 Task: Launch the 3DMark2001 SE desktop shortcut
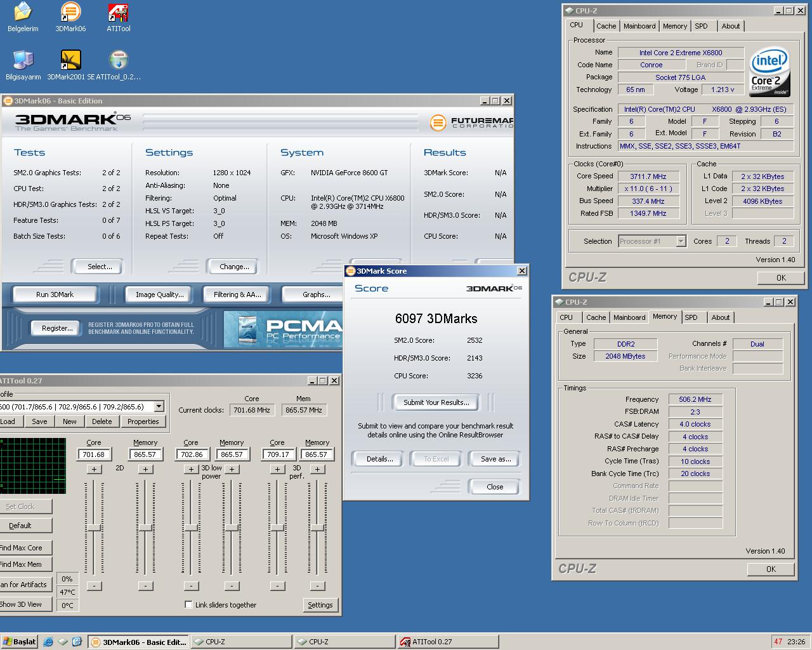coord(70,65)
